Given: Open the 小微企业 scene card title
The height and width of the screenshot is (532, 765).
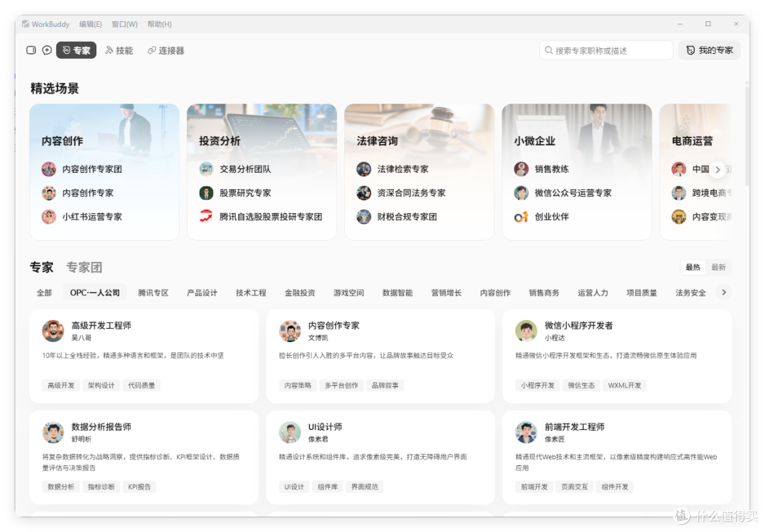Looking at the screenshot, I should click(535, 141).
